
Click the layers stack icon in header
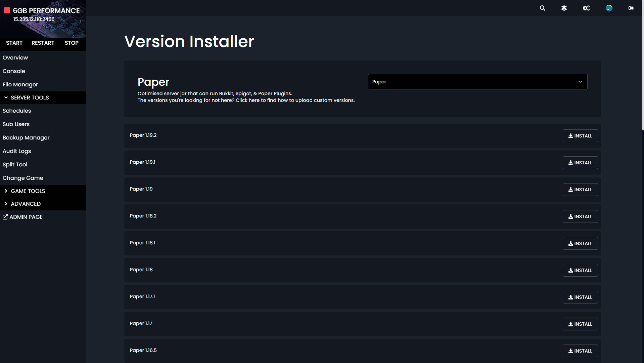(x=564, y=8)
